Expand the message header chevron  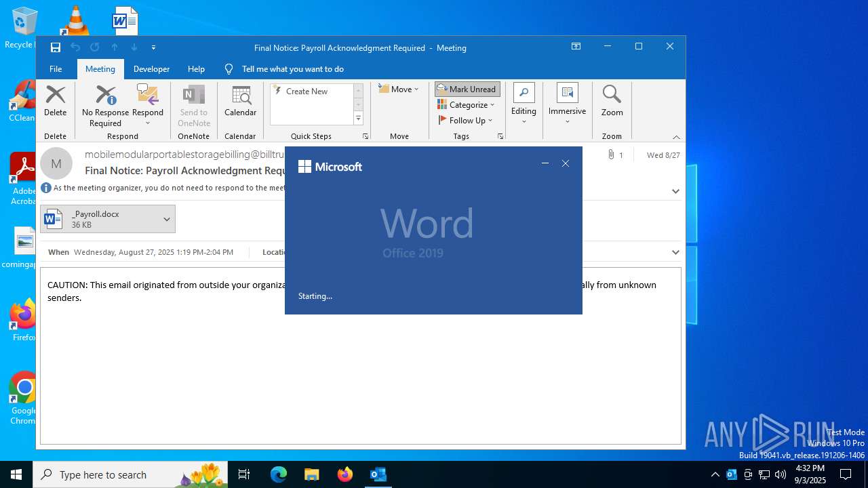point(675,191)
